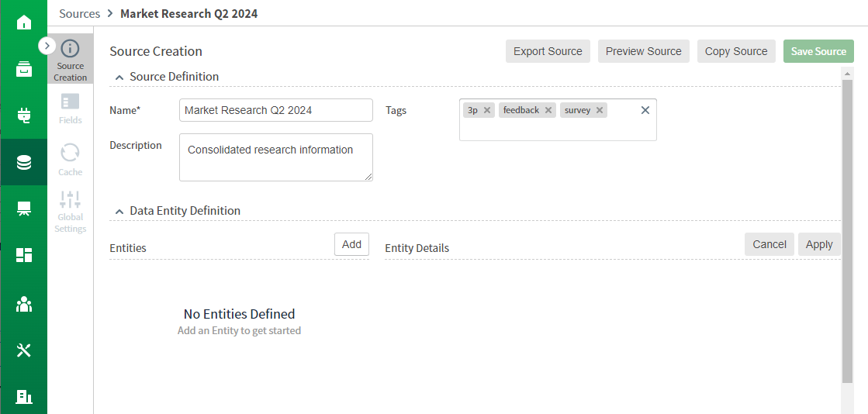Screen dimensions: 868x414
Task: Open the dashboard tiles icon in sidebar
Action: 24,255
